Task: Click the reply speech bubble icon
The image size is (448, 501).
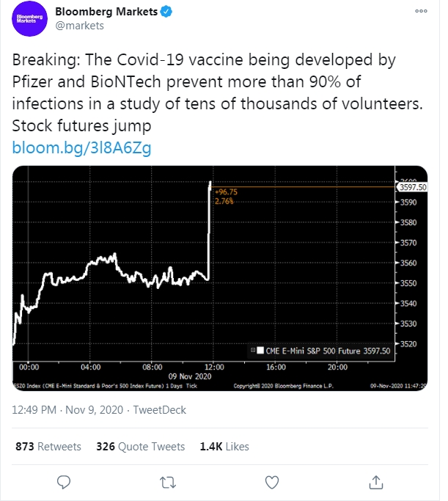Action: (x=64, y=482)
